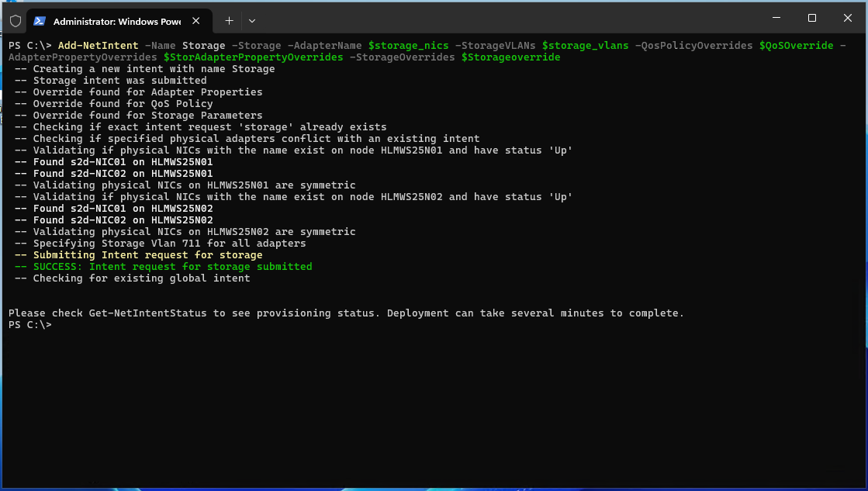Maximize the Windows Terminal window
The width and height of the screenshot is (868, 491).
(811, 18)
